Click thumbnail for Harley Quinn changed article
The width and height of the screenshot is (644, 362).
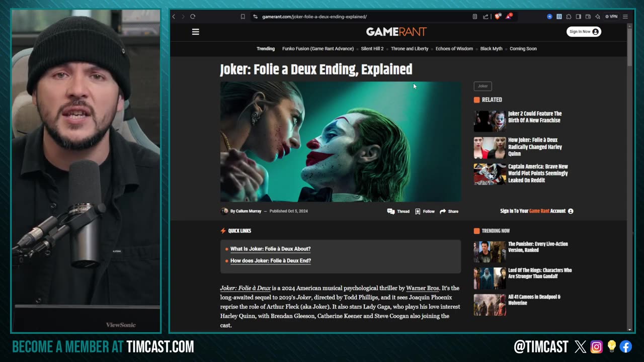tap(490, 148)
